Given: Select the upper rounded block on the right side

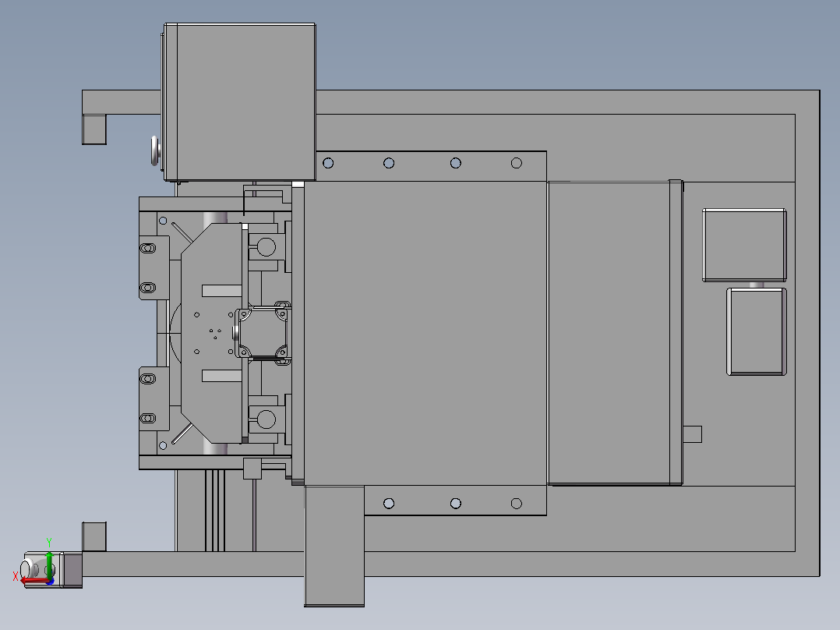Looking at the screenshot, I should [744, 245].
